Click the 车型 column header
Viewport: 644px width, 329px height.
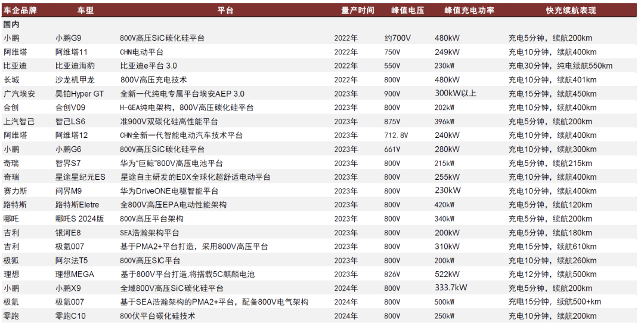(85, 10)
